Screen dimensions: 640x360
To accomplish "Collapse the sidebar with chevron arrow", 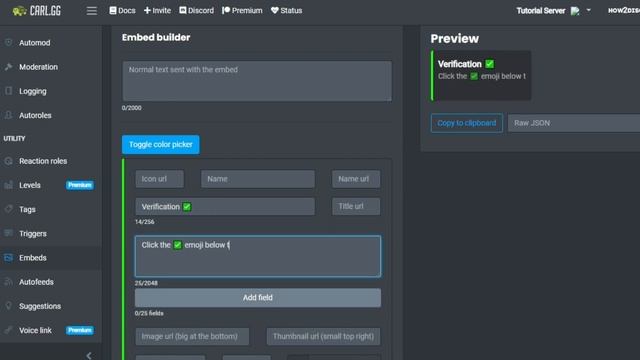I will [x=89, y=356].
